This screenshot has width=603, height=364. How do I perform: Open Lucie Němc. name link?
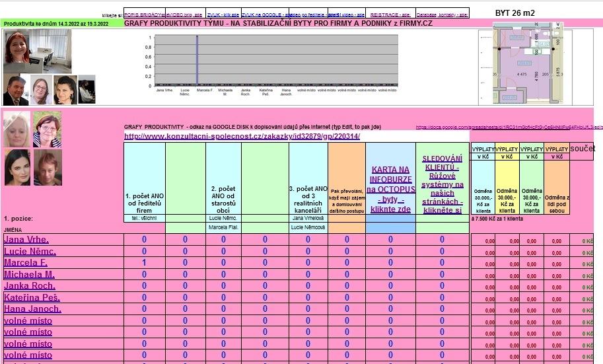tap(30, 251)
